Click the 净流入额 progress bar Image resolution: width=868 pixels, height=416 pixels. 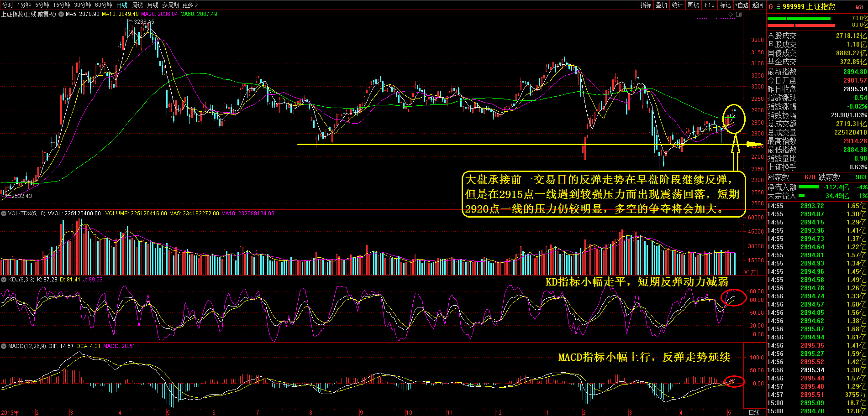coord(809,187)
